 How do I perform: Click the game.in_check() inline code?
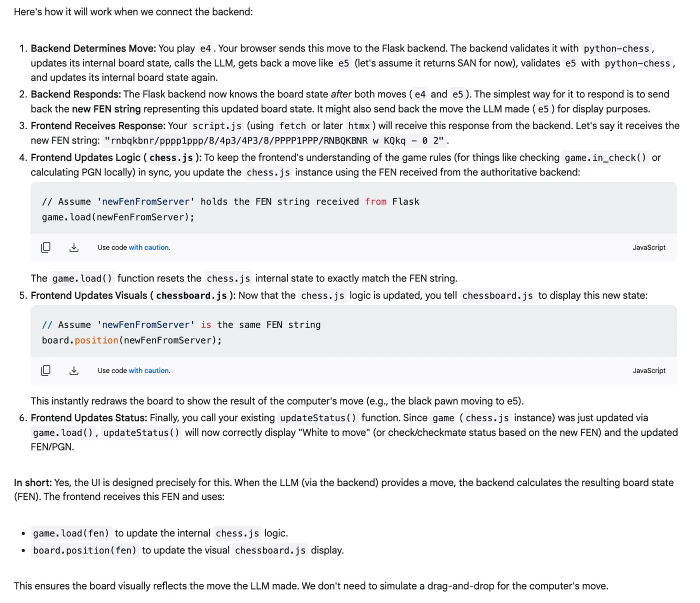[x=605, y=157]
